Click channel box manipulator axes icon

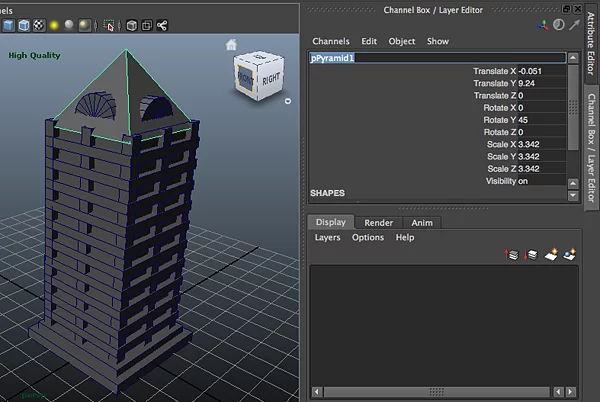pyautogui.click(x=543, y=25)
